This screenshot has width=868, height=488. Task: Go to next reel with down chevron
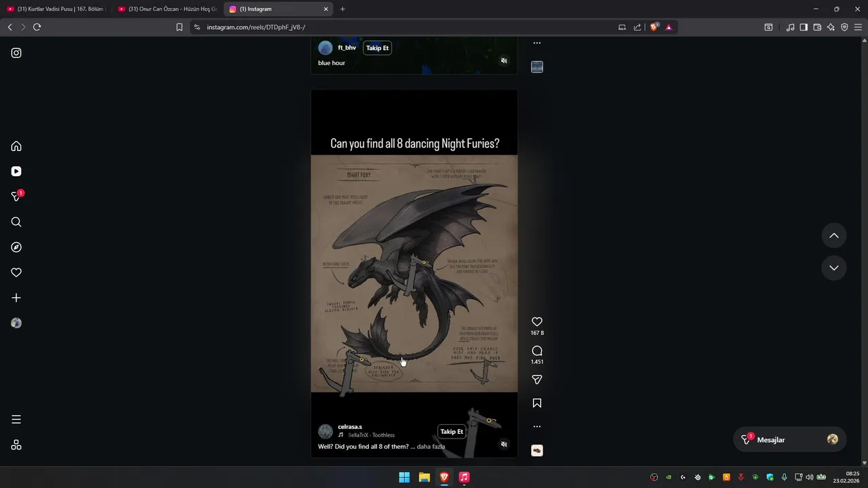pyautogui.click(x=834, y=268)
